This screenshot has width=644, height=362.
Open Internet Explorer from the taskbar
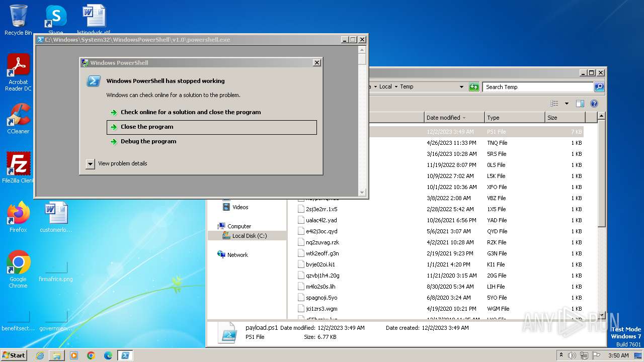click(x=40, y=355)
